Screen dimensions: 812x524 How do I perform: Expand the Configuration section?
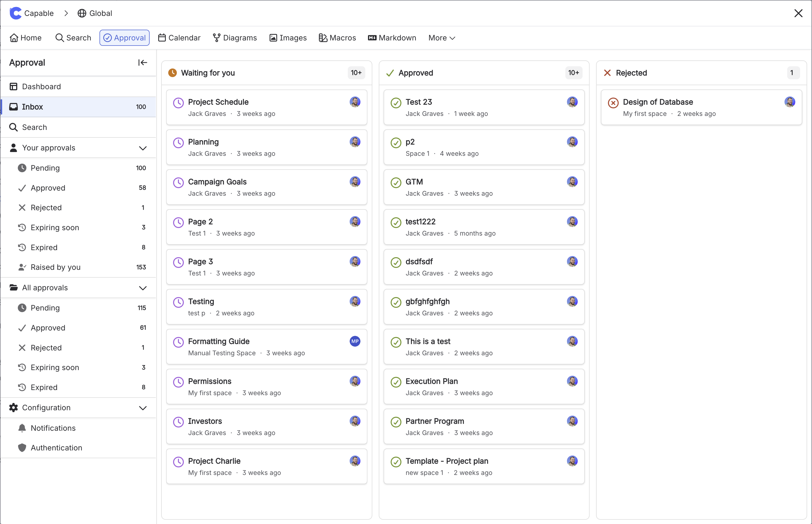pyautogui.click(x=143, y=408)
